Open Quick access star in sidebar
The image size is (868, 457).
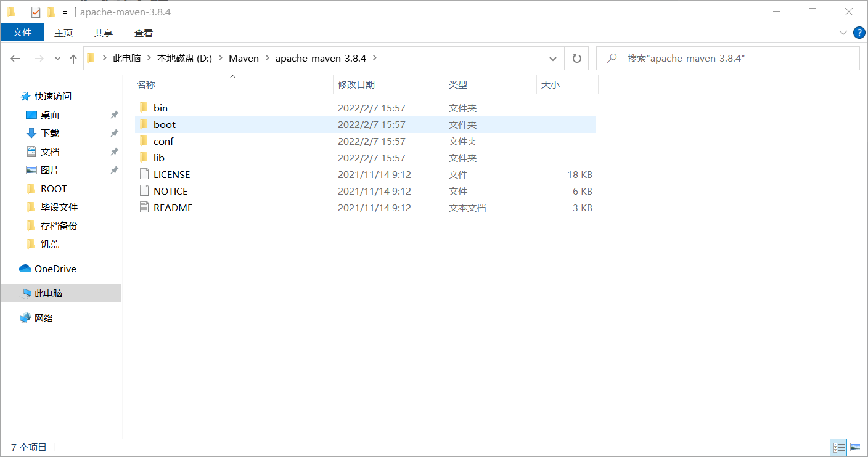(x=26, y=96)
